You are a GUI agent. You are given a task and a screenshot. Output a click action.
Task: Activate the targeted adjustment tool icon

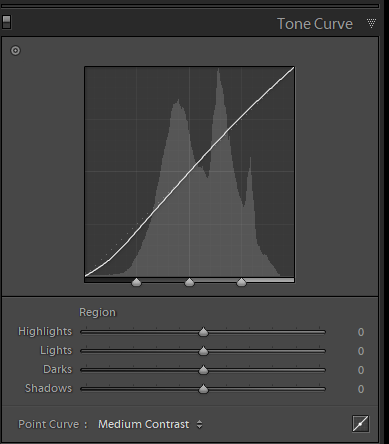coord(15,51)
